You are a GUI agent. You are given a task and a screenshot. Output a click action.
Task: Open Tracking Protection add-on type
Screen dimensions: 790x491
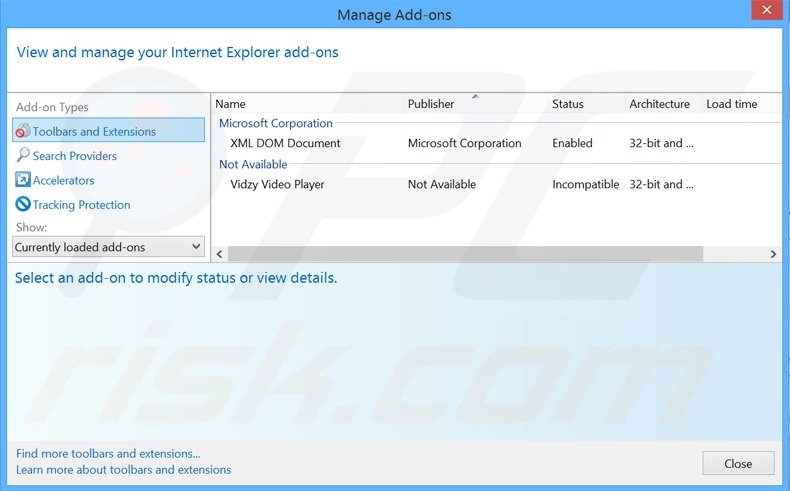click(x=82, y=205)
